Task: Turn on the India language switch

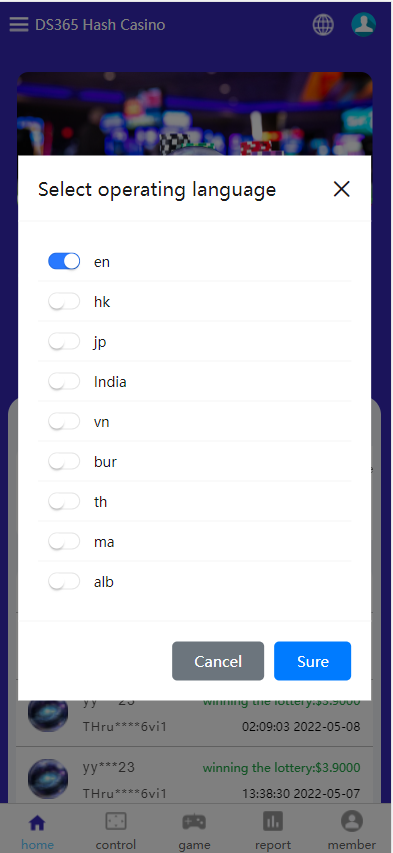Action: pyautogui.click(x=64, y=382)
